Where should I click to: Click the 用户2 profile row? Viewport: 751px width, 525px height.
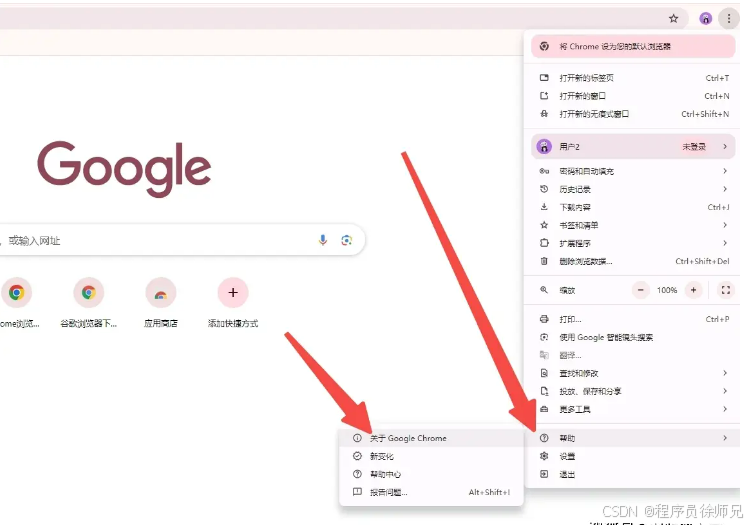(633, 147)
